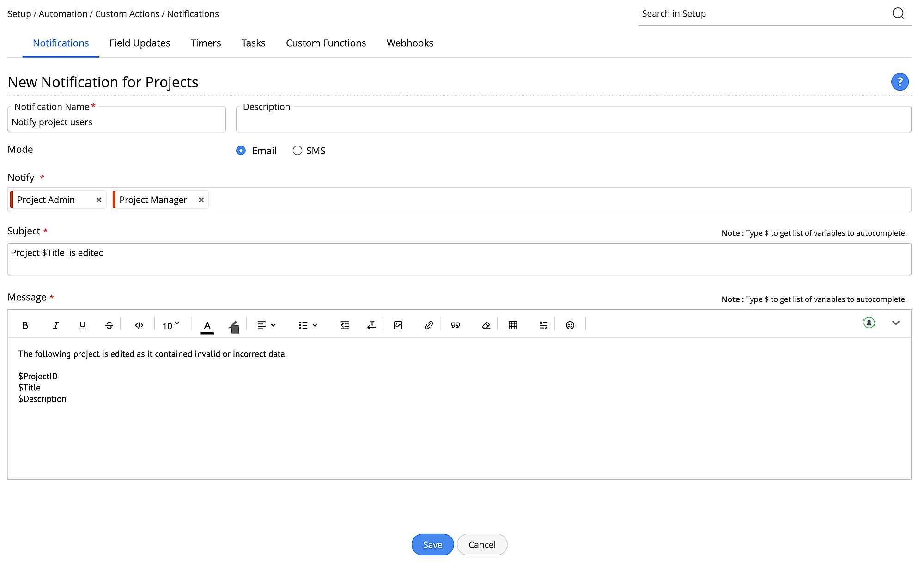The height and width of the screenshot is (567, 924).
Task: Expand the text alignment dropdown
Action: point(267,325)
